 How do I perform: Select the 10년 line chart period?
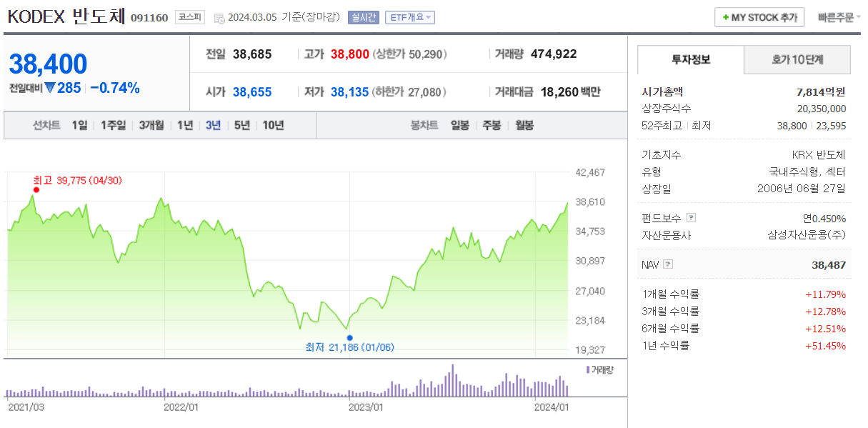coord(274,125)
